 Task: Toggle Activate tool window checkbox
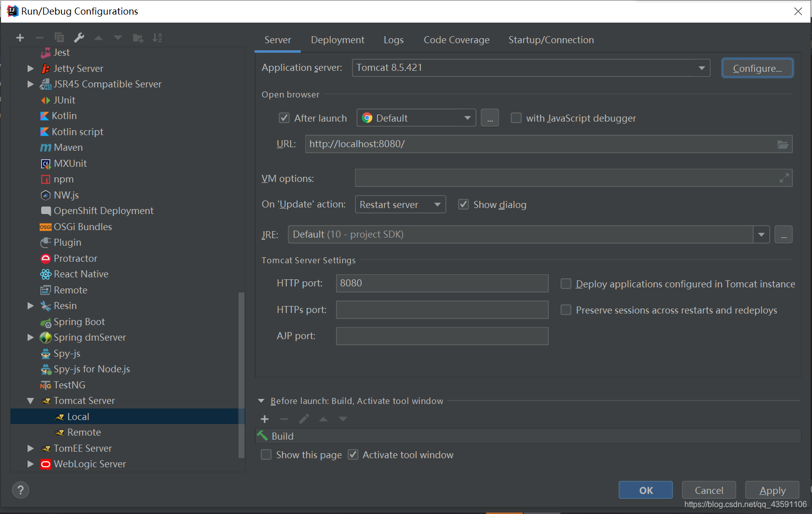[x=353, y=455]
